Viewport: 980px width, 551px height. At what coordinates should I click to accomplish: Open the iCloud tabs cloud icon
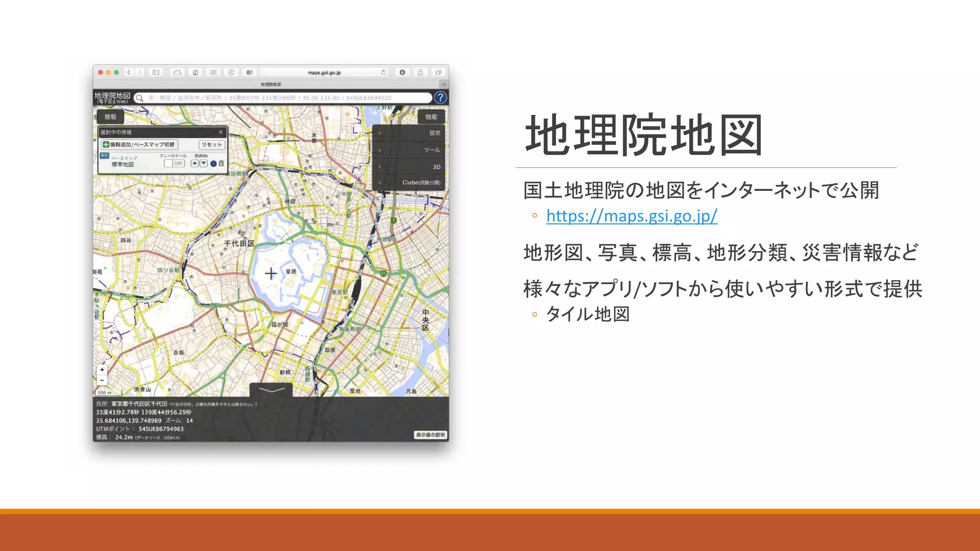click(x=177, y=72)
